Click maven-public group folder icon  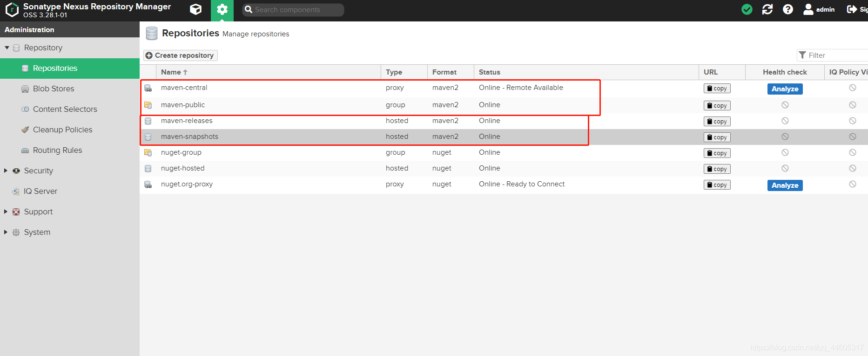148,105
